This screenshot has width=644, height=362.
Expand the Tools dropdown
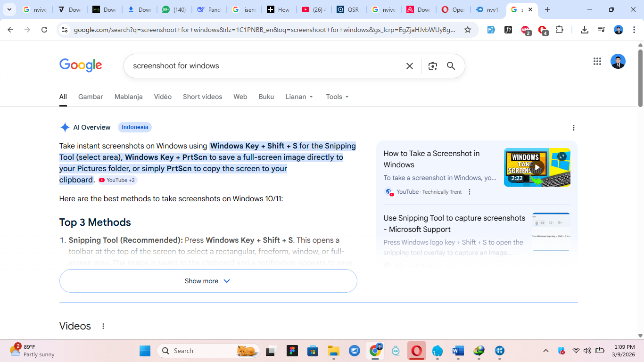coord(337,97)
